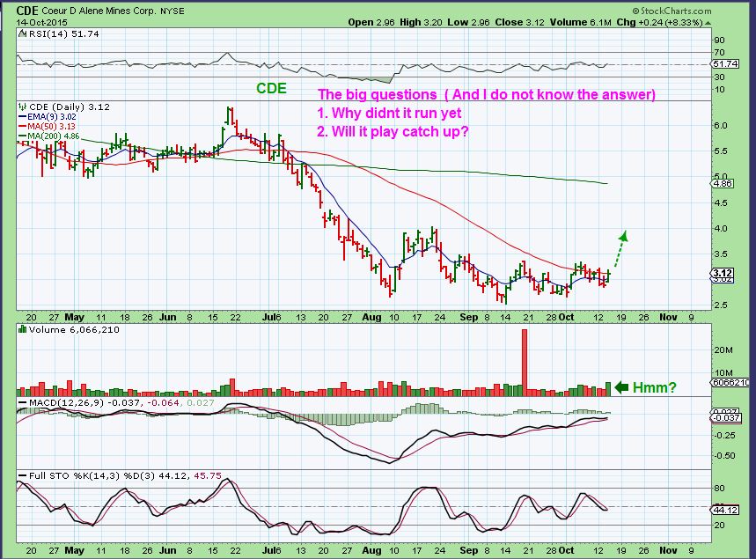Click the tall red volume spike bar

[525, 362]
